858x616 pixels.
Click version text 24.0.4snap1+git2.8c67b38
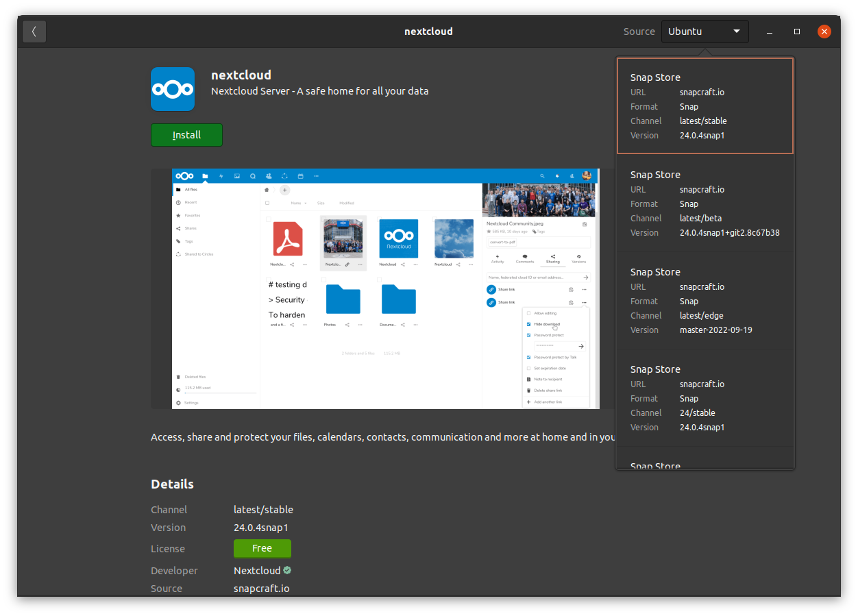(730, 232)
